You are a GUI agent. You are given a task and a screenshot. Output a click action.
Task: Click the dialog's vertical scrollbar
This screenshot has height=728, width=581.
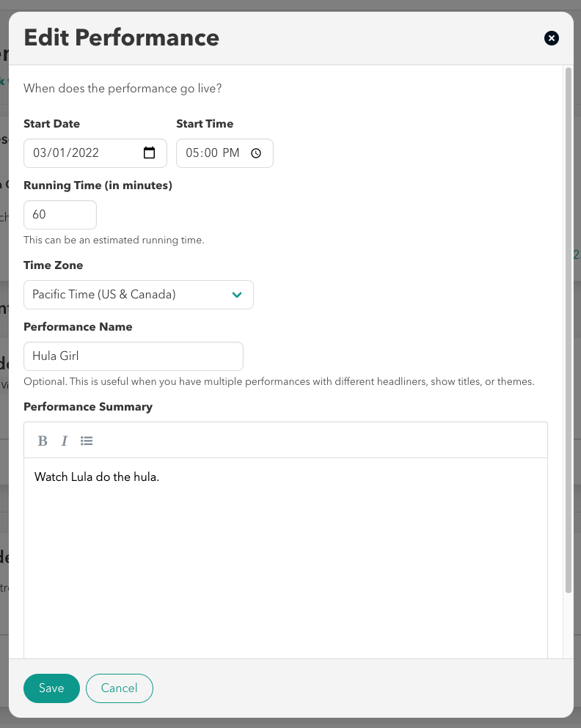pos(568,330)
